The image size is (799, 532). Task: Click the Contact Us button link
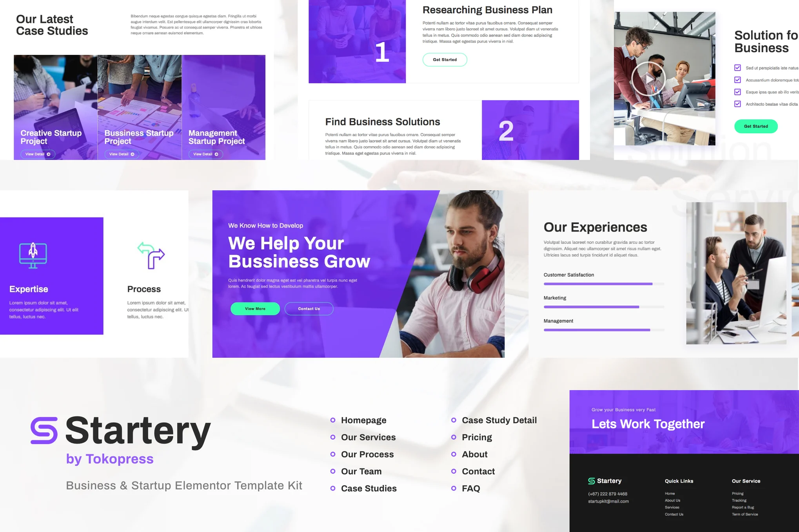coord(309,308)
